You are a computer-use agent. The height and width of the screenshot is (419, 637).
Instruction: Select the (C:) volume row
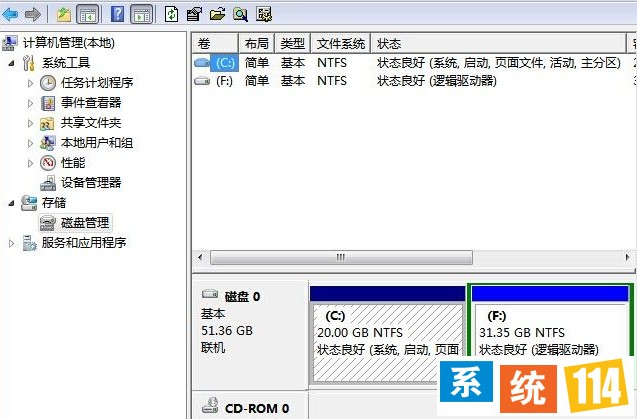point(414,63)
